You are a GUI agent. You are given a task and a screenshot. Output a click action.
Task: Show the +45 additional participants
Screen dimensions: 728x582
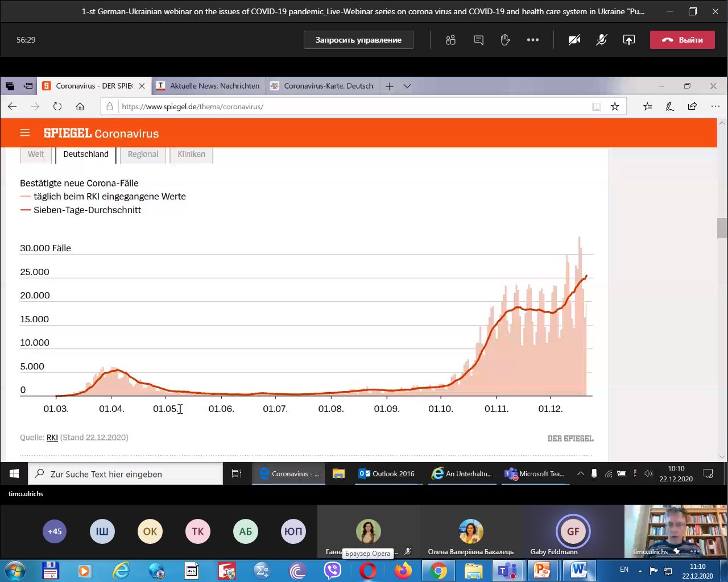(x=55, y=531)
